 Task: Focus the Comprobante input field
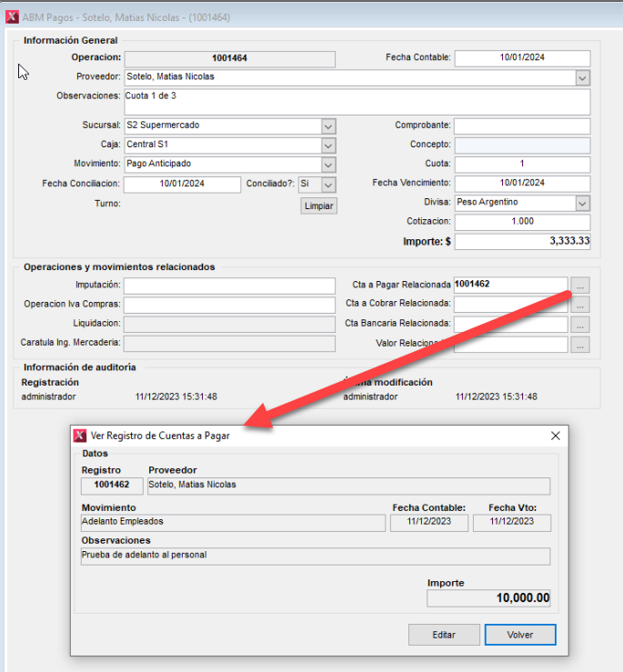[522, 125]
